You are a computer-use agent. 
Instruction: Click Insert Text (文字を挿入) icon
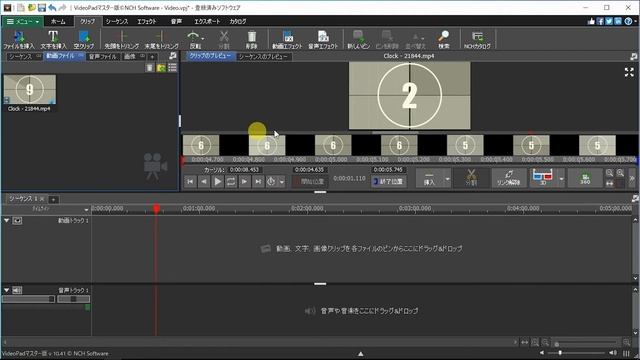pyautogui.click(x=53, y=40)
